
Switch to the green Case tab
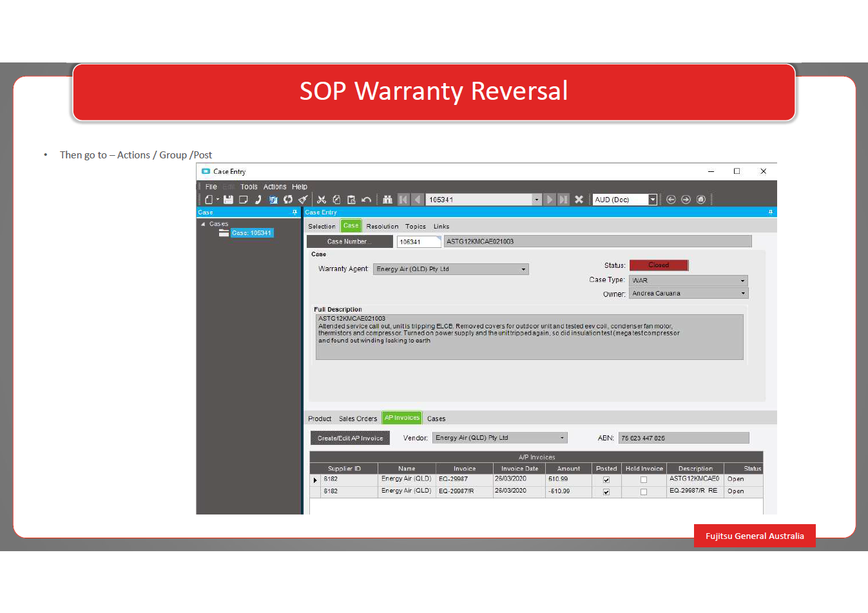pyautogui.click(x=351, y=225)
